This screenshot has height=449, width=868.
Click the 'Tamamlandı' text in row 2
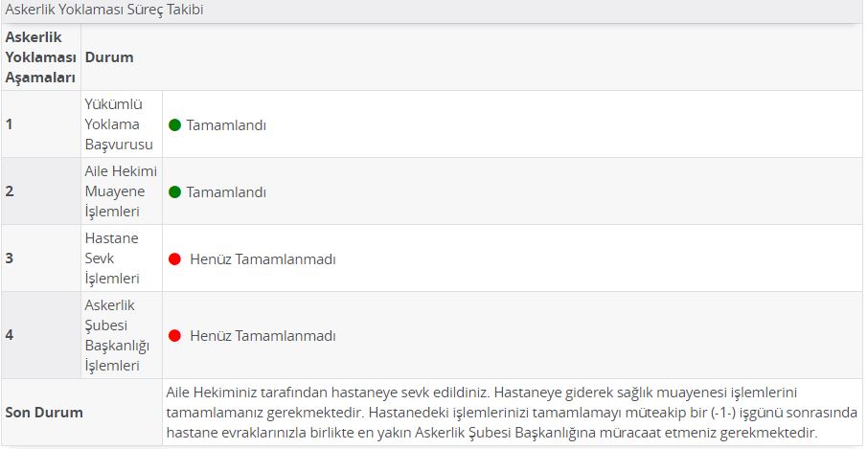click(x=226, y=192)
